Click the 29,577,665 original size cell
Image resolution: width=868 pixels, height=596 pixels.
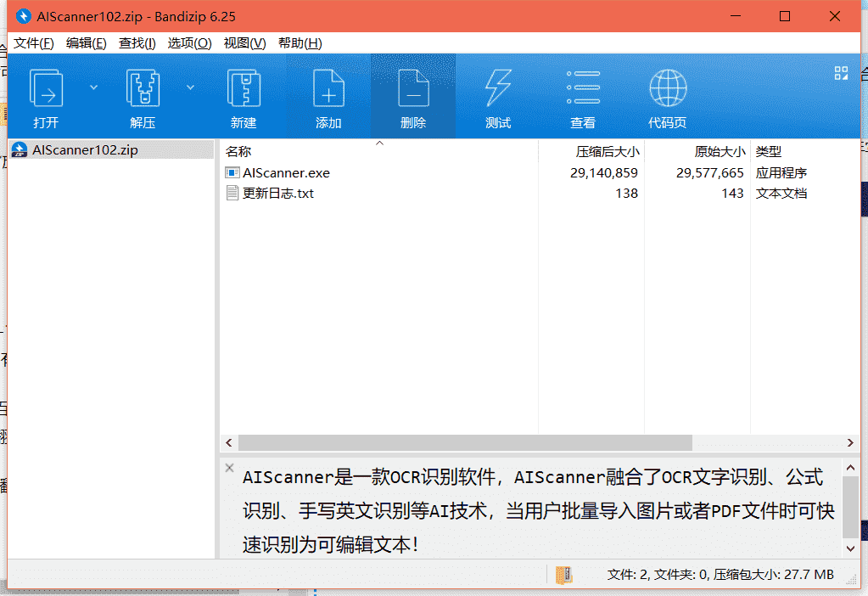tap(709, 173)
